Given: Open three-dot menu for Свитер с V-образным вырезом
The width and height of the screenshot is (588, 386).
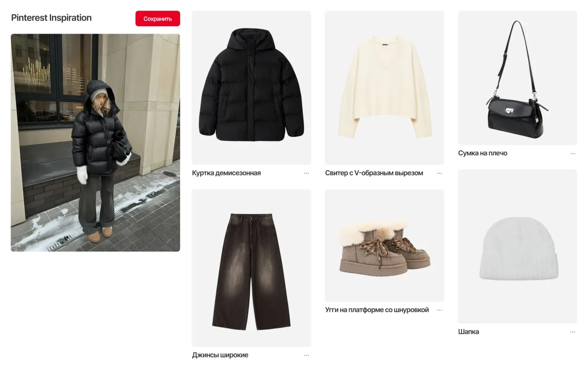Looking at the screenshot, I should 440,173.
